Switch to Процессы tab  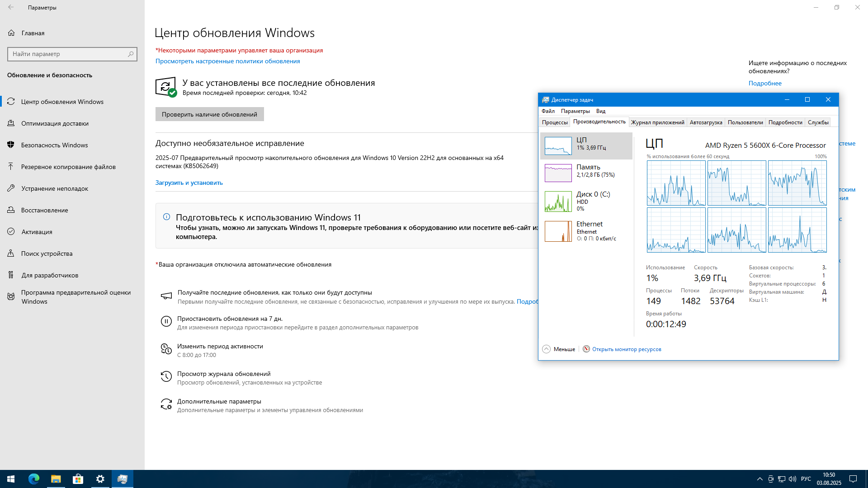pyautogui.click(x=555, y=122)
